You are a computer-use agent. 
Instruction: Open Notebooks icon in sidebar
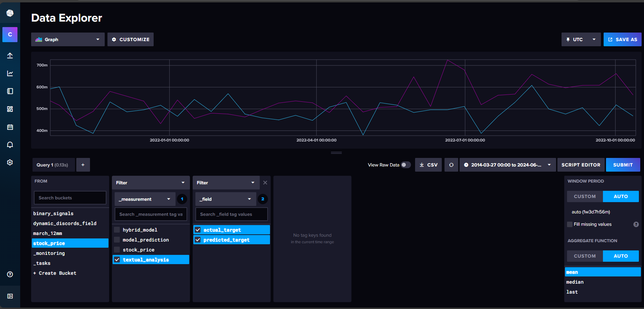coord(10,91)
